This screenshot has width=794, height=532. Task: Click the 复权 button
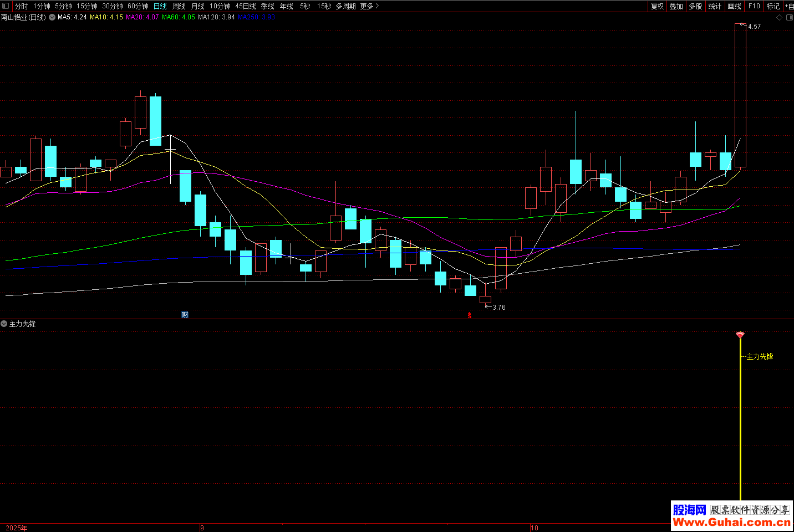point(657,6)
